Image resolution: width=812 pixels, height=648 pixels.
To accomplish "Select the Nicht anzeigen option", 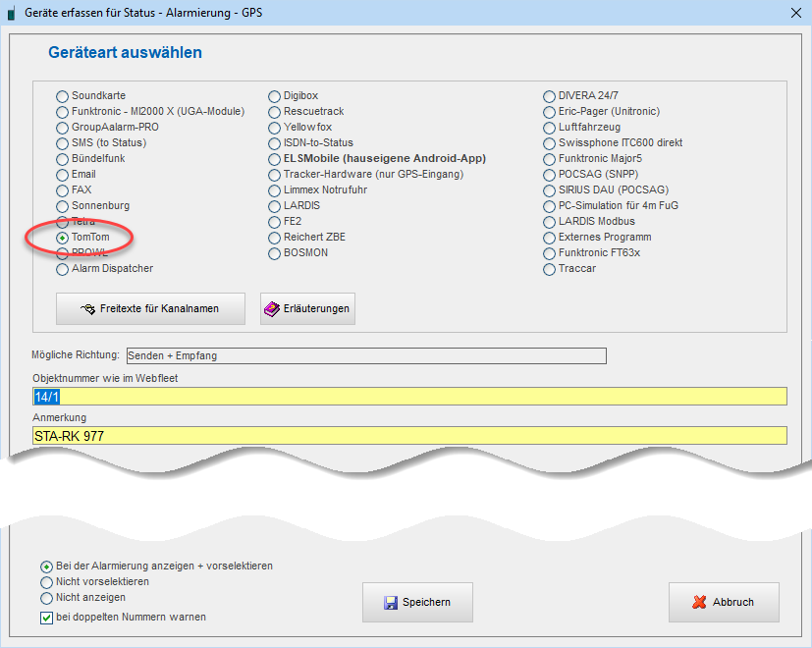I will click(x=46, y=598).
